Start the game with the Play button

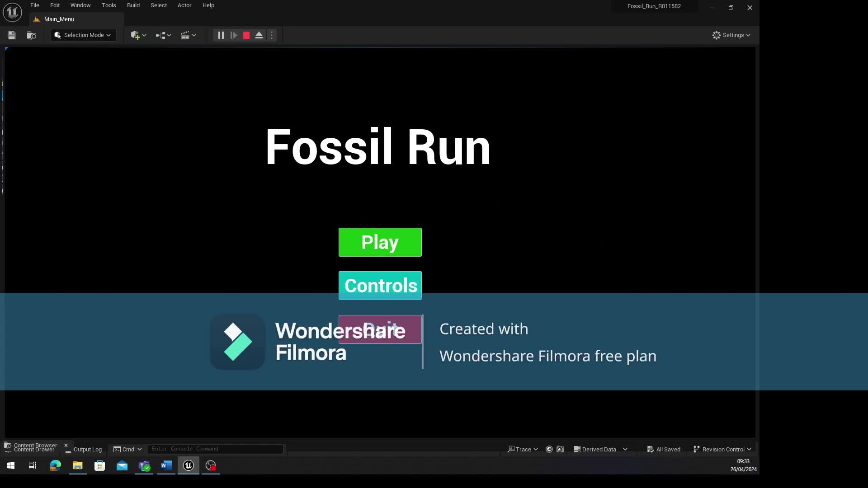click(380, 242)
